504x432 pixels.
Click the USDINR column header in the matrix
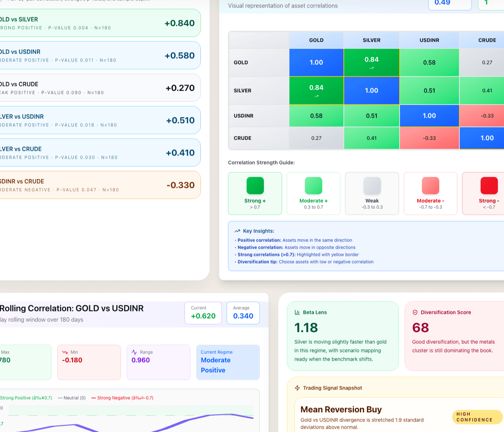pos(429,40)
